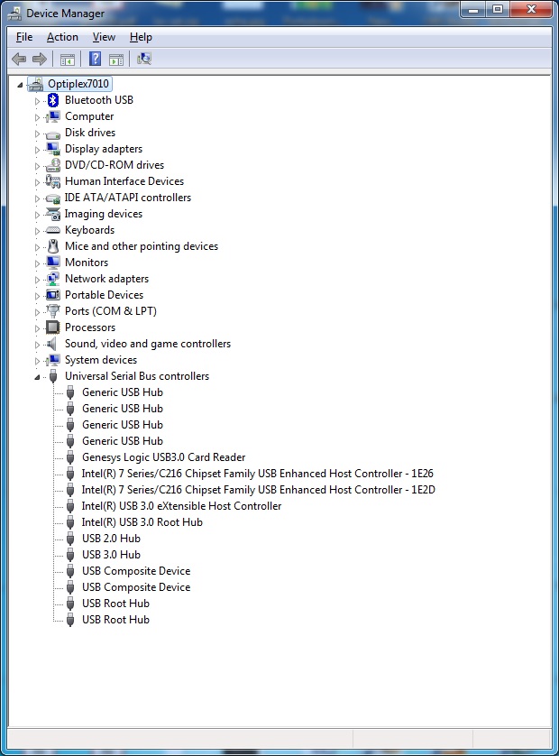Select the Bluetooth USB icon
This screenshot has height=756, width=559.
pos(53,100)
